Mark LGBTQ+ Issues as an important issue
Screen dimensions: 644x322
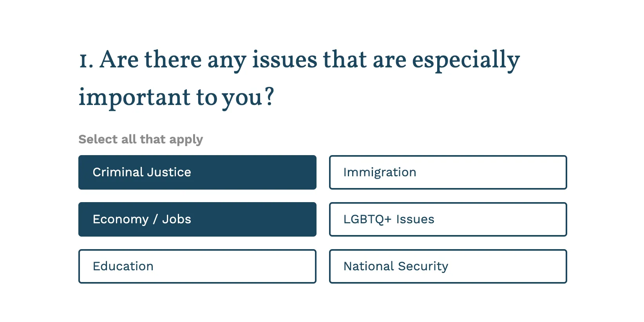[490, 219]
